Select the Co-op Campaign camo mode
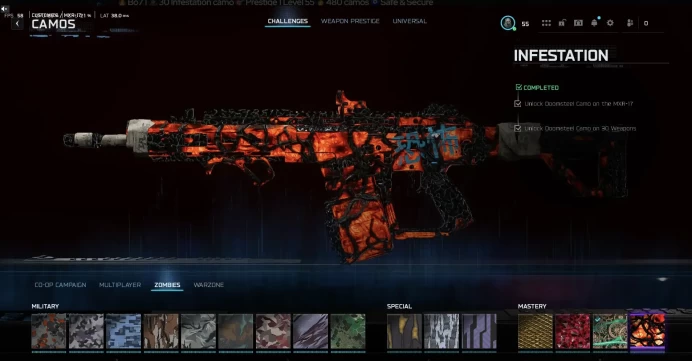Image resolution: width=692 pixels, height=361 pixels. click(x=60, y=285)
